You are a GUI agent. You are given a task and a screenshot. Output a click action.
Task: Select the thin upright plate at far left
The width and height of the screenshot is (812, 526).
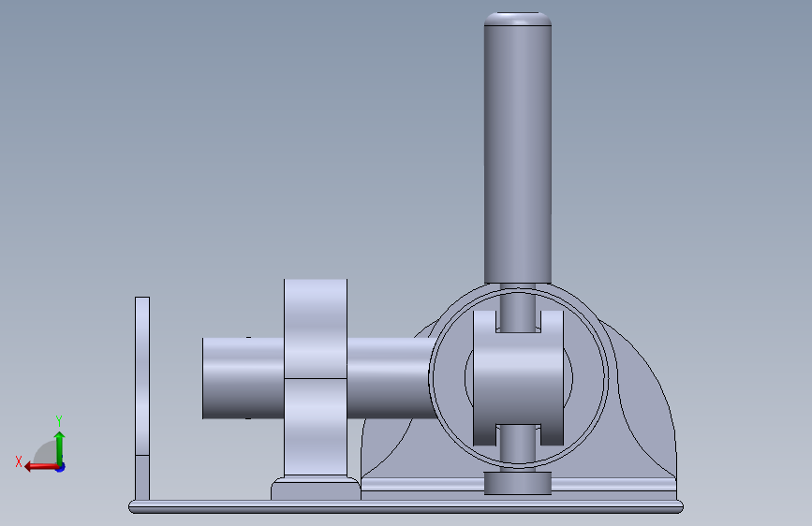click(x=142, y=399)
